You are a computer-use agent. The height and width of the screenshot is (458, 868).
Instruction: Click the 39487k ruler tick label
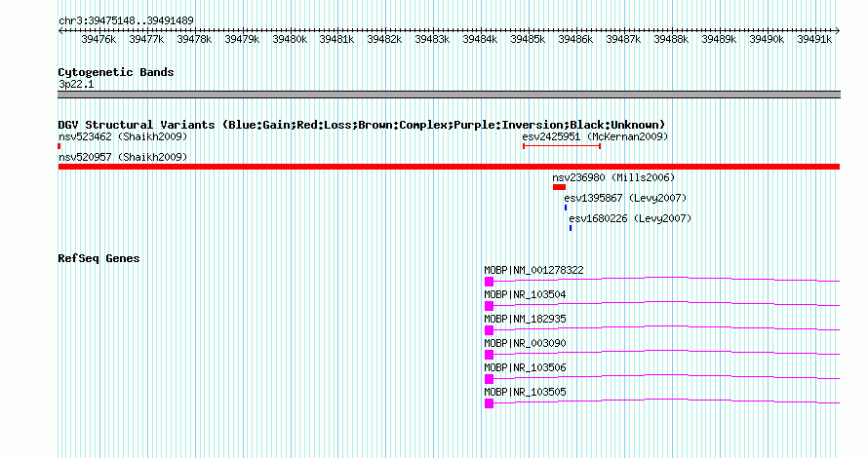click(x=623, y=39)
